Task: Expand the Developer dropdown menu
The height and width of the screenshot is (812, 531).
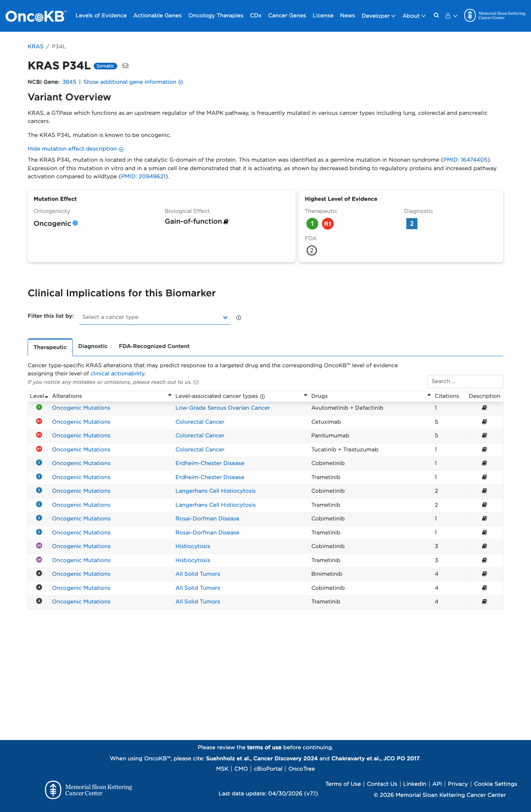Action: point(379,16)
